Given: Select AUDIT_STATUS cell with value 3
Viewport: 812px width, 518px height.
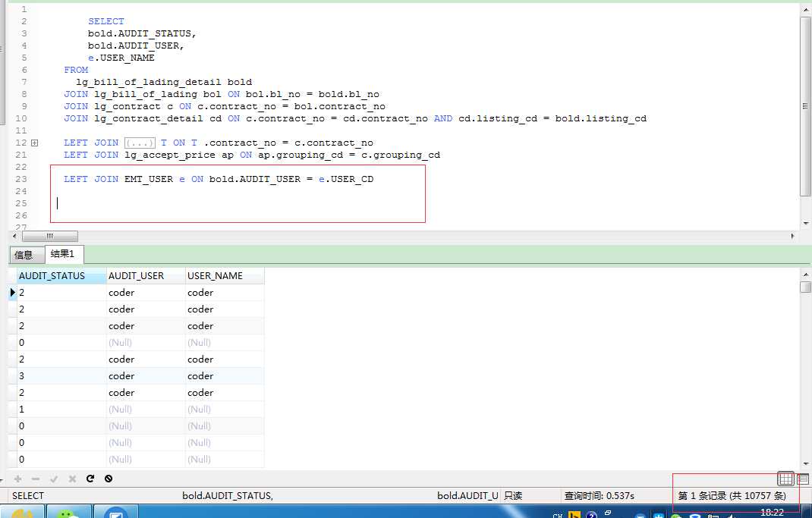Looking at the screenshot, I should pos(61,376).
